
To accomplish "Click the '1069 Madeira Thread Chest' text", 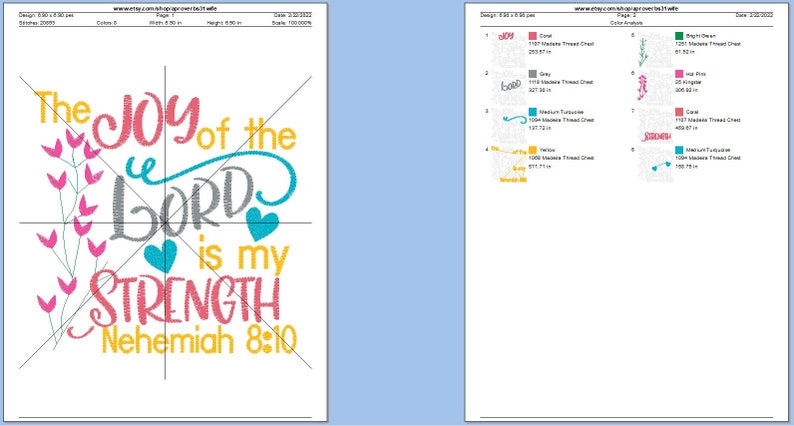I will tap(561, 158).
